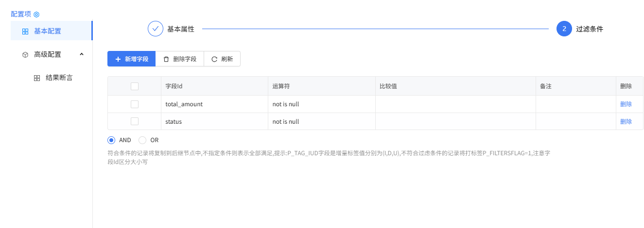Viewport: 644px width, 228px height.
Task: Toggle the select-all checkbox in table header
Action: (135, 86)
